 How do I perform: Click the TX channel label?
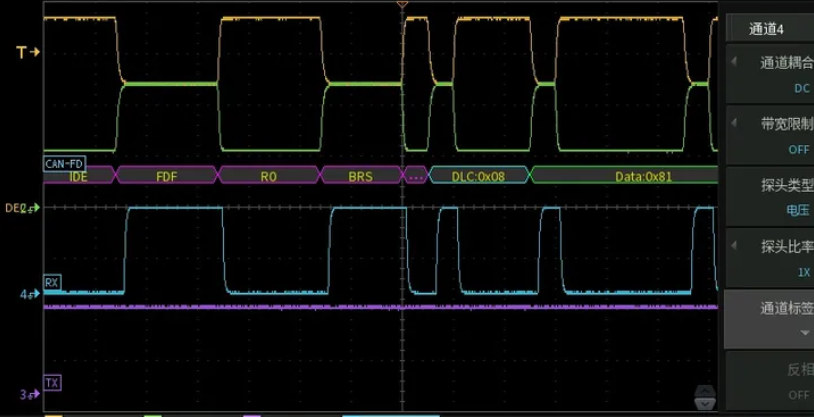pos(52,383)
